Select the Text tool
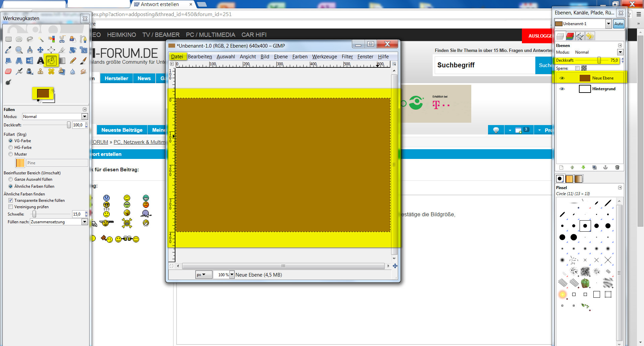Viewport: 644px width, 346px height. [x=41, y=61]
